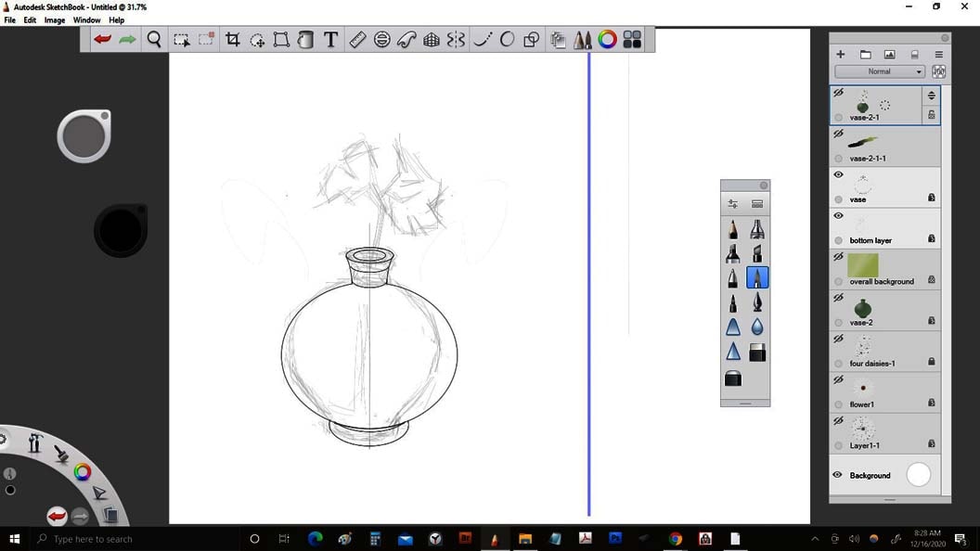The width and height of the screenshot is (980, 551).
Task: Show the vase-2 layer
Action: pyautogui.click(x=839, y=298)
